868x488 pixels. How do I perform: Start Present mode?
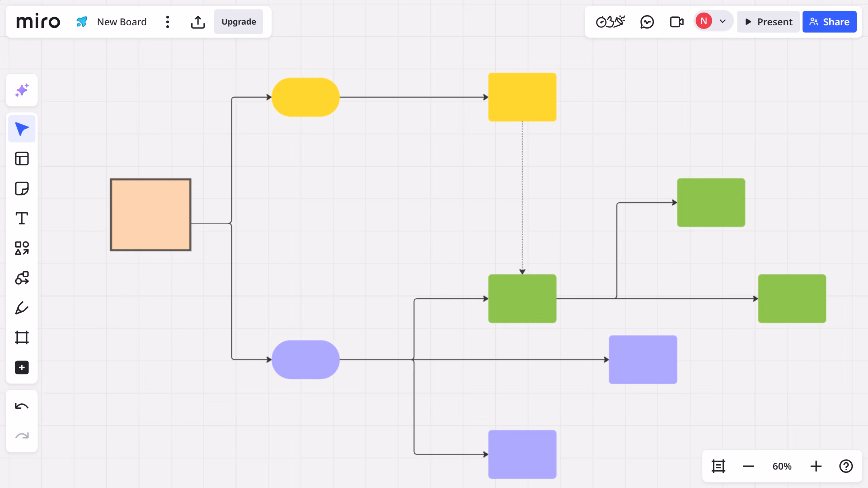coord(769,22)
